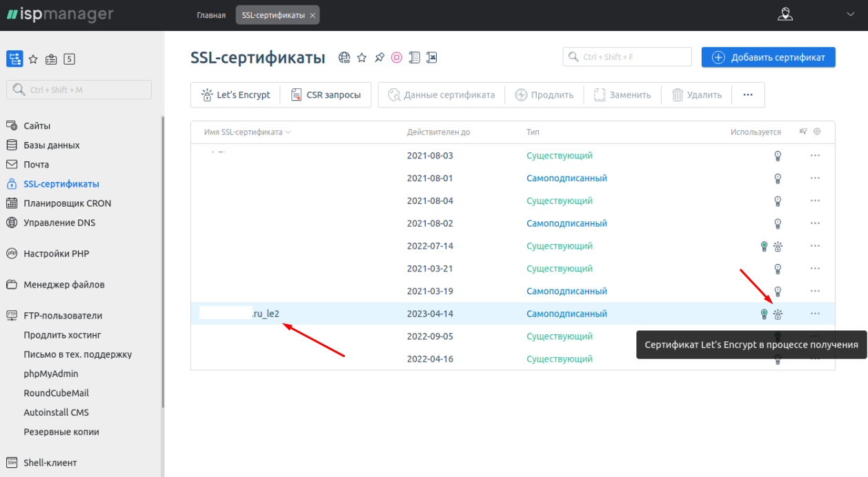Click the Let's Encrypt toolbar button
Viewport: 868px width, 477px height.
[235, 95]
